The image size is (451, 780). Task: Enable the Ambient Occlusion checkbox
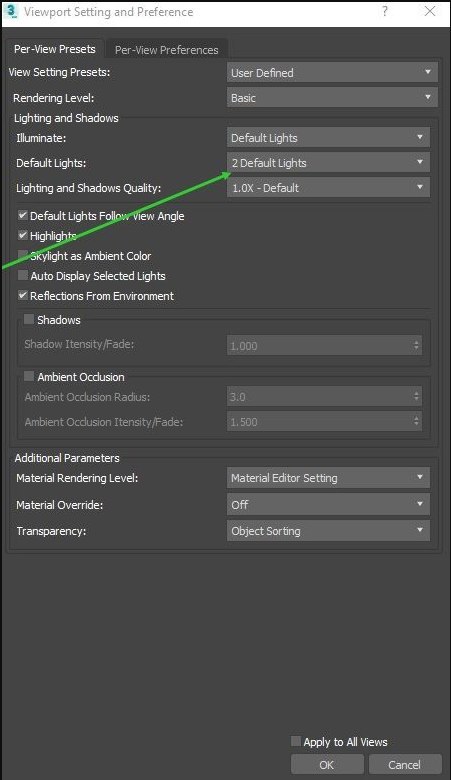[29, 377]
